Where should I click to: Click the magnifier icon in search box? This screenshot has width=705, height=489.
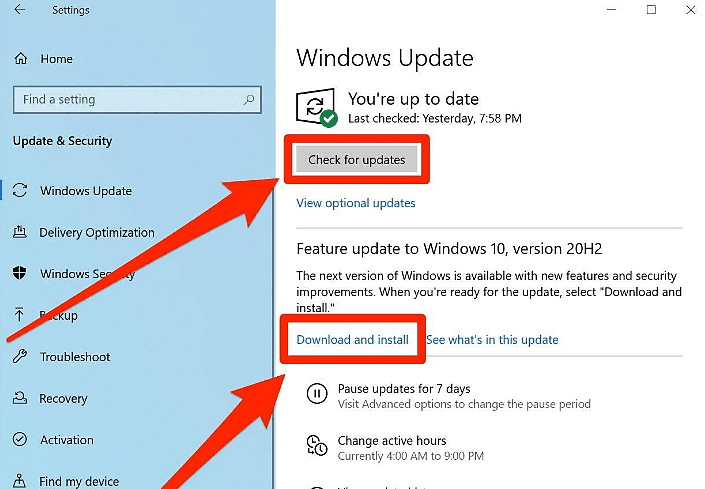pyautogui.click(x=249, y=99)
